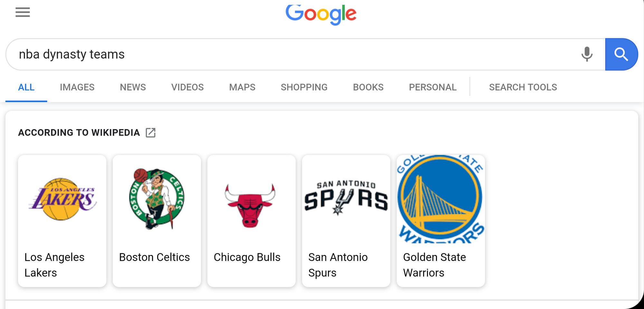This screenshot has height=309, width=644.
Task: Open the Videos tab
Action: (x=187, y=87)
